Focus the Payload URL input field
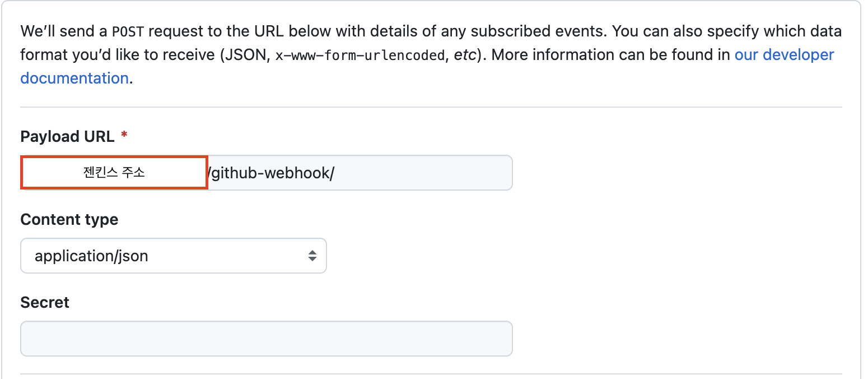This screenshot has height=379, width=868. click(x=267, y=173)
